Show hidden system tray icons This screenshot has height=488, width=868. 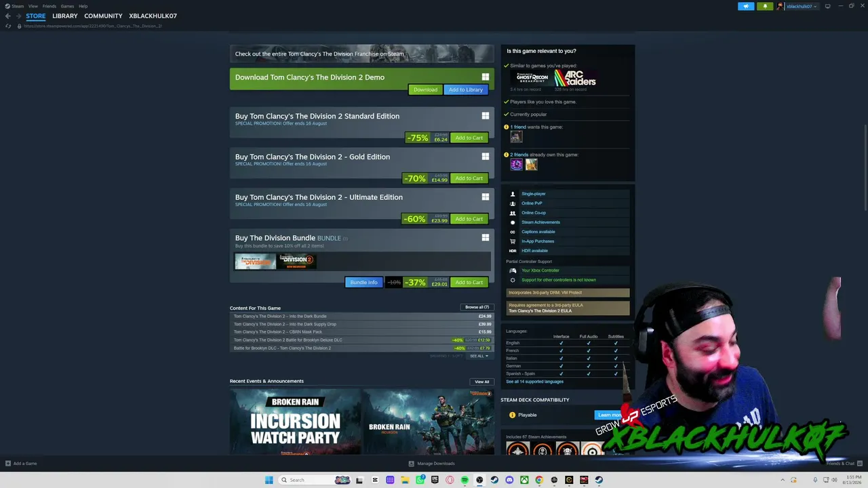(783, 480)
